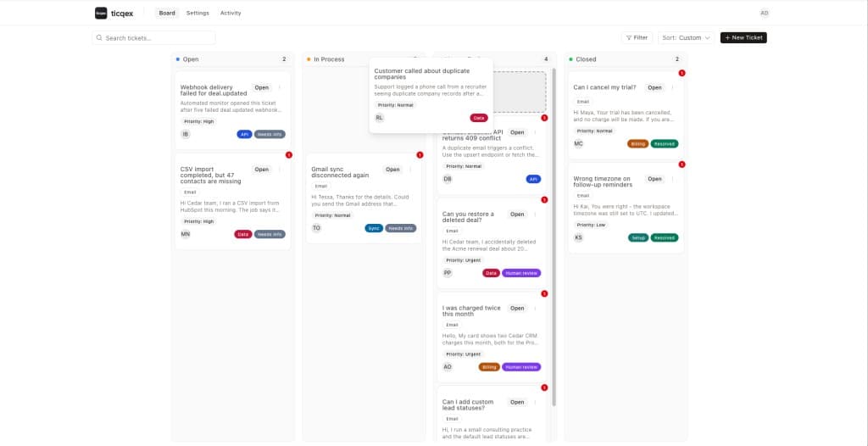
Task: Click the Data tag on CSV import ticket
Action: click(243, 234)
